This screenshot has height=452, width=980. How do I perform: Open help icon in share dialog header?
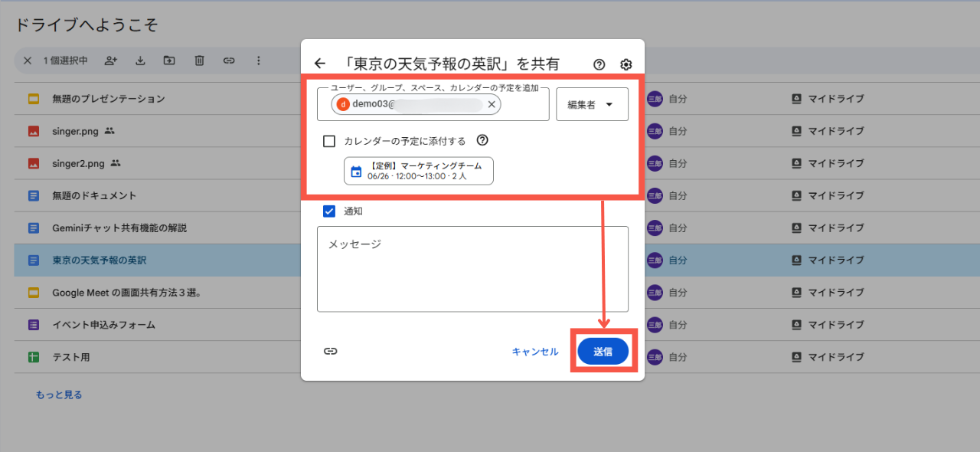pos(599,64)
